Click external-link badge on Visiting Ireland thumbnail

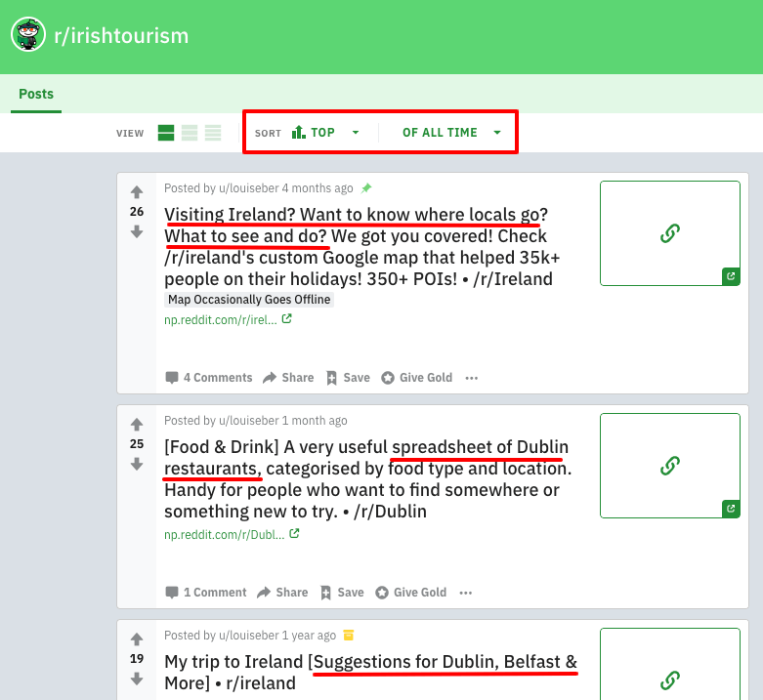(x=731, y=276)
